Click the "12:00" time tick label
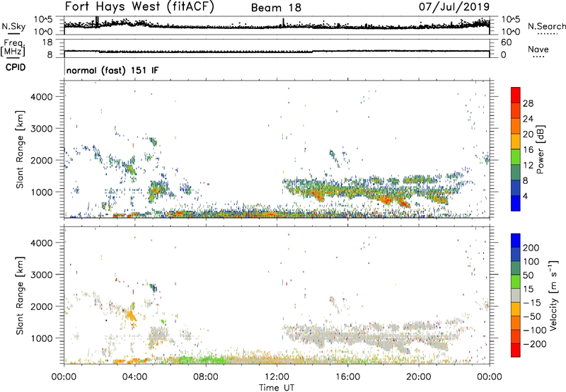 pos(277,377)
